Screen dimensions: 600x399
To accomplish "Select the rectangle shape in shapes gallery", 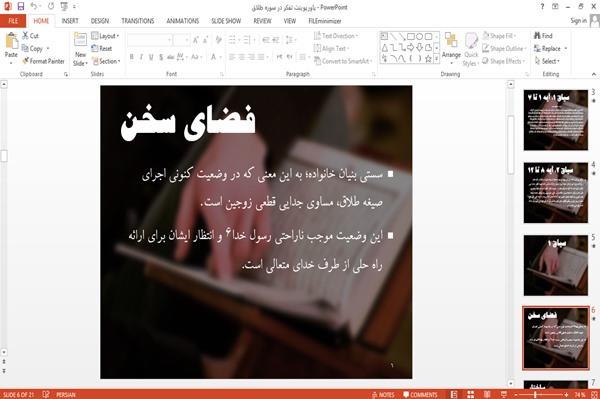I will point(411,37).
